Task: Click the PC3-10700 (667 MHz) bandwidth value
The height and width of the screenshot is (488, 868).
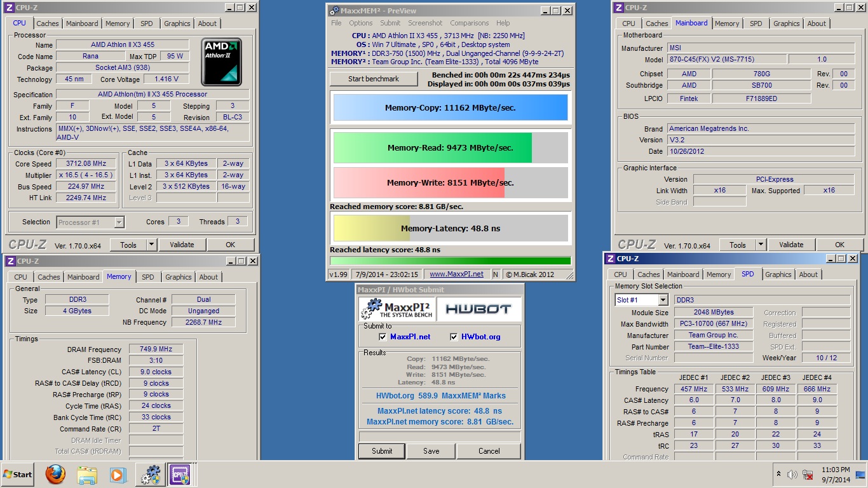Action: (714, 324)
